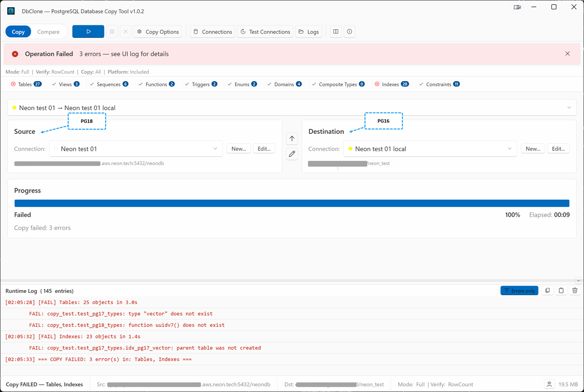The height and width of the screenshot is (392, 584).
Task: Select log line '[FAIL] Tables: 25 objects in 3.0s'
Action: point(292,302)
